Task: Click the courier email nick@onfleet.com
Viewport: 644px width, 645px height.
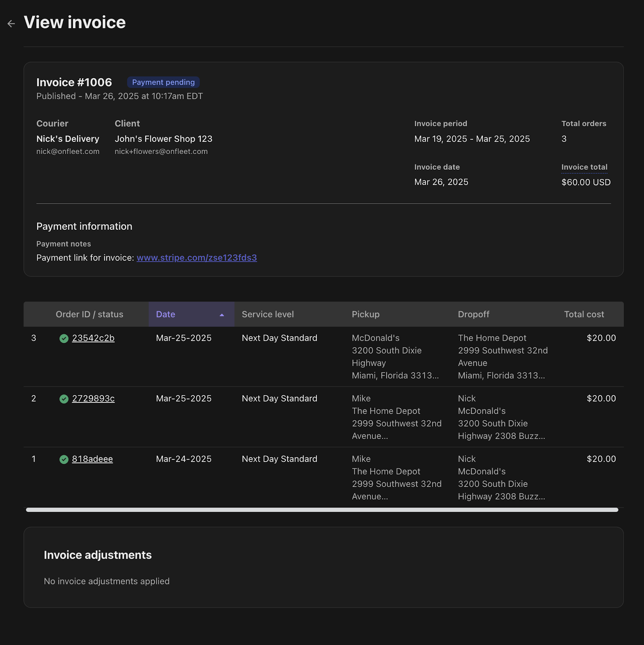Action: [x=68, y=152]
